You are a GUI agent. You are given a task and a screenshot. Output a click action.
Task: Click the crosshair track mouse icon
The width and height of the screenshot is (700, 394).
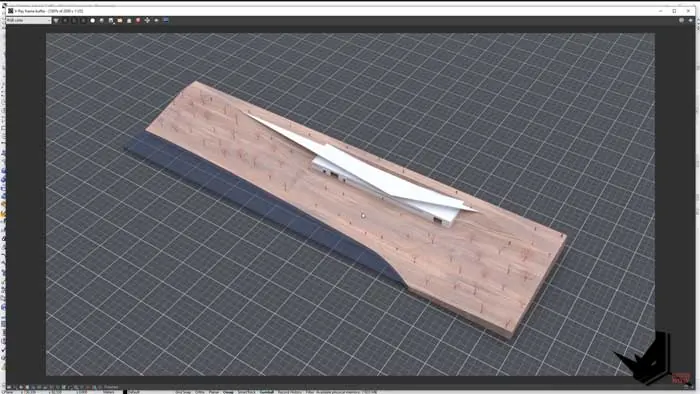147,20
